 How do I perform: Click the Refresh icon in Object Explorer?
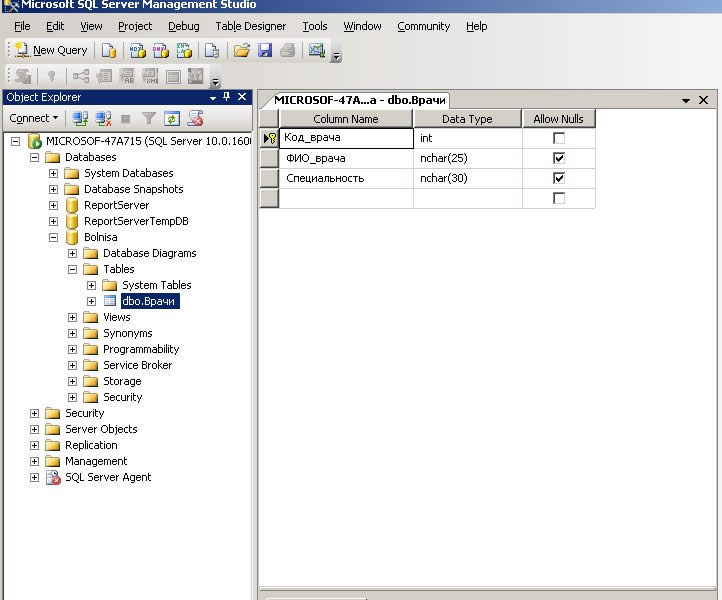point(172,119)
